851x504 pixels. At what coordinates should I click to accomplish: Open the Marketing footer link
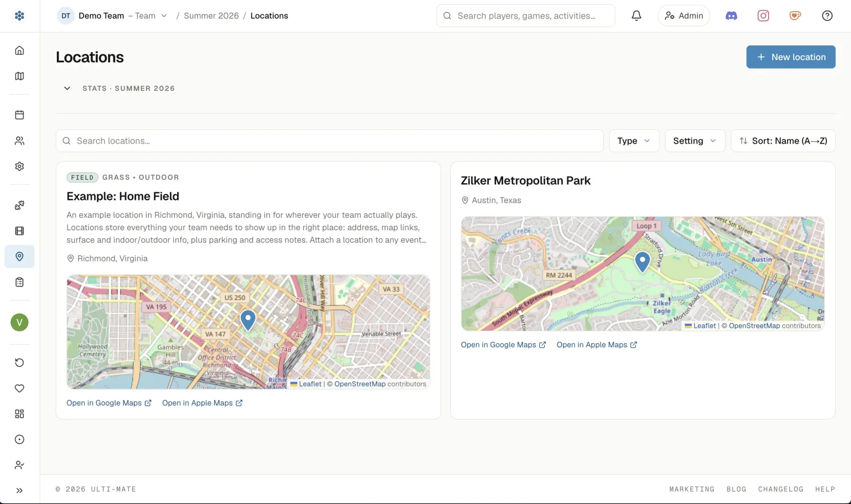692,489
